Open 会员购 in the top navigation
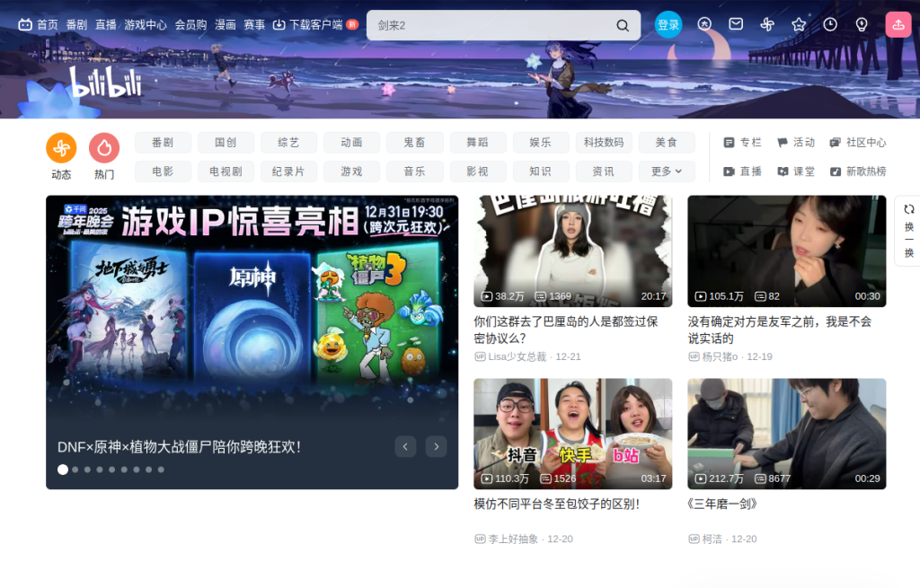Viewport: 920px width, 588px height. (190, 24)
